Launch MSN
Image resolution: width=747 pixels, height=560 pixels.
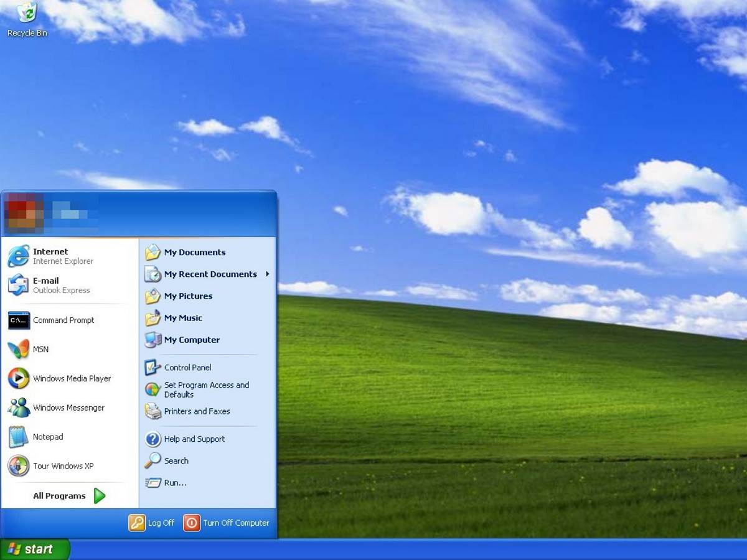point(40,349)
